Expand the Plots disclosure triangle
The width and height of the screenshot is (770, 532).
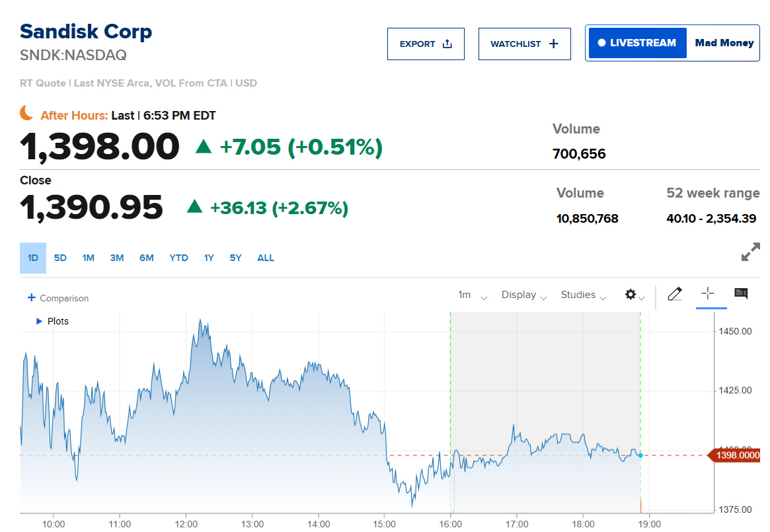(x=39, y=321)
